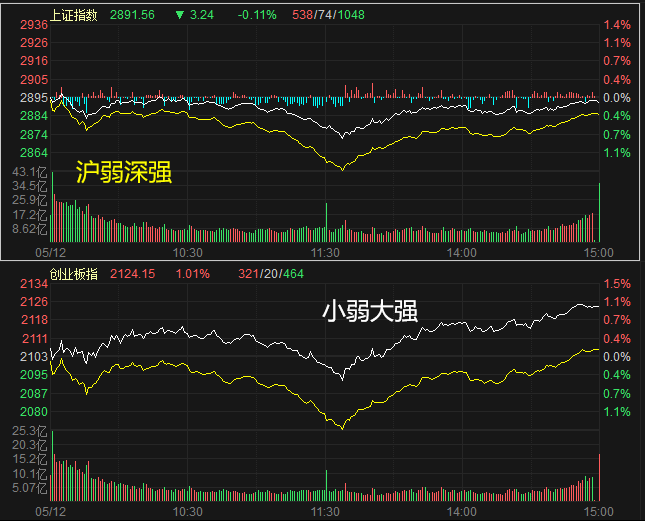This screenshot has width=645, height=521.
Task: Click the closing red volume bar, lower chart
Action: coord(599,477)
